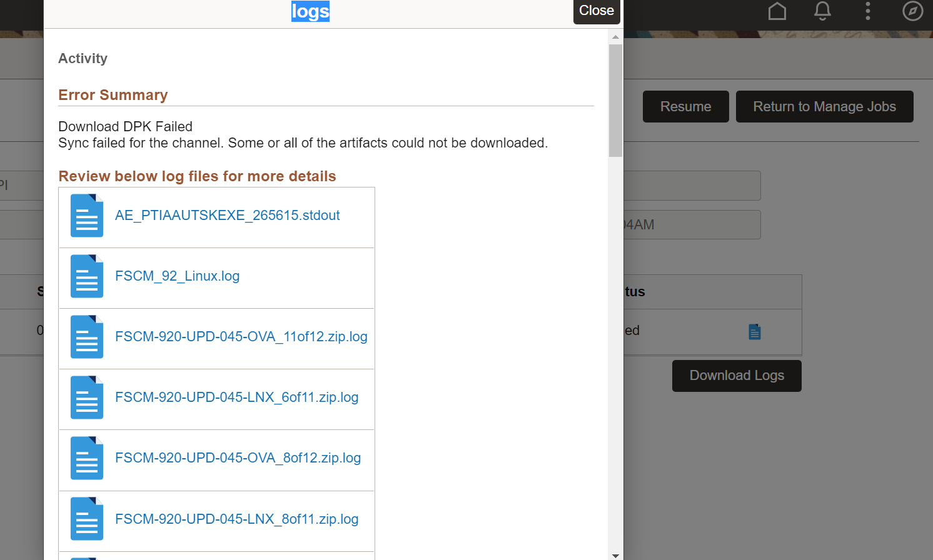
Task: Click 'Review below log files for more details' heading
Action: [198, 176]
